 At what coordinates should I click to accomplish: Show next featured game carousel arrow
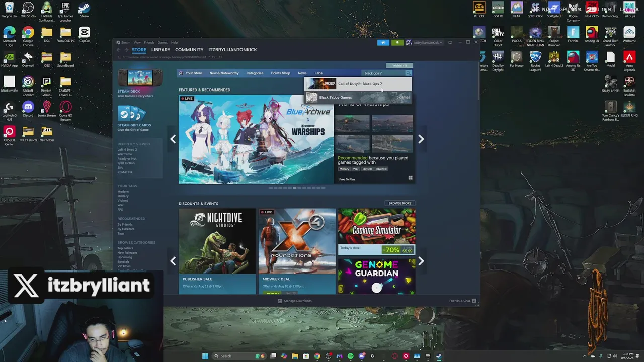coord(421,139)
